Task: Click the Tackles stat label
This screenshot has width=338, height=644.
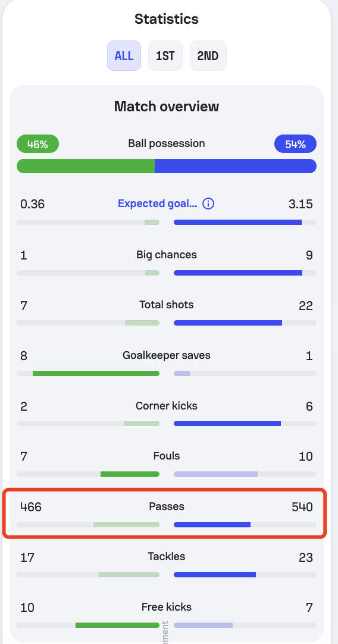Action: tap(167, 557)
